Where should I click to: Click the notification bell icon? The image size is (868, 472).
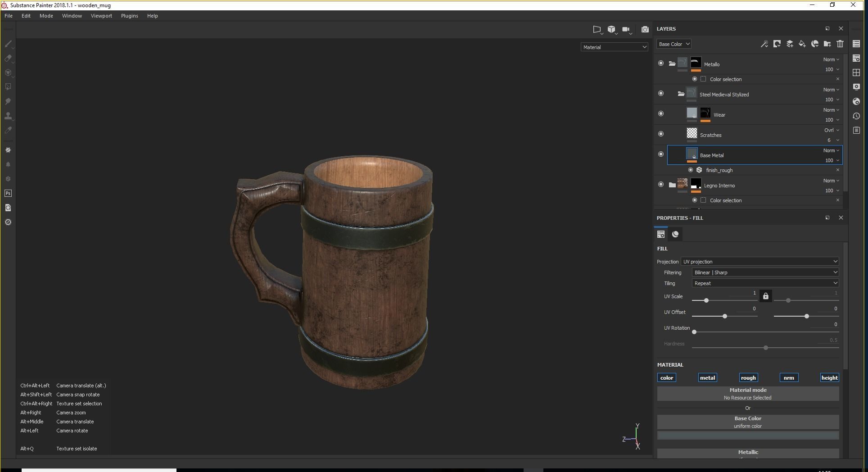click(8, 164)
